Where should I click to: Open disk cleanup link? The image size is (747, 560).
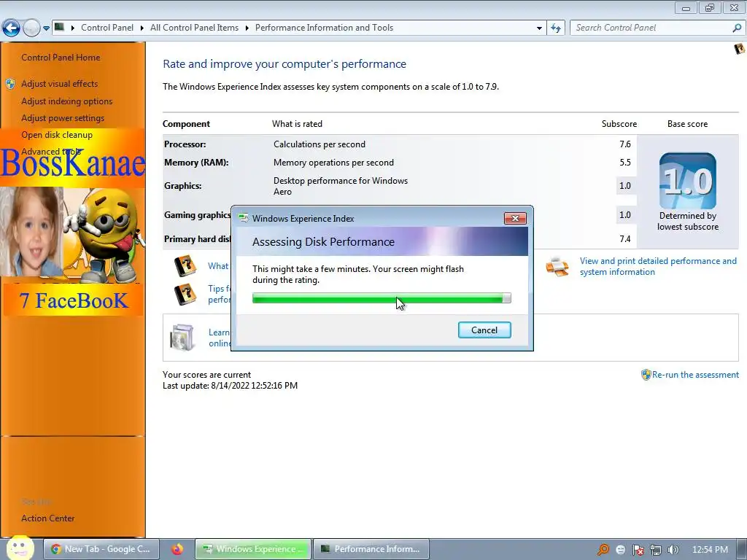57,135
